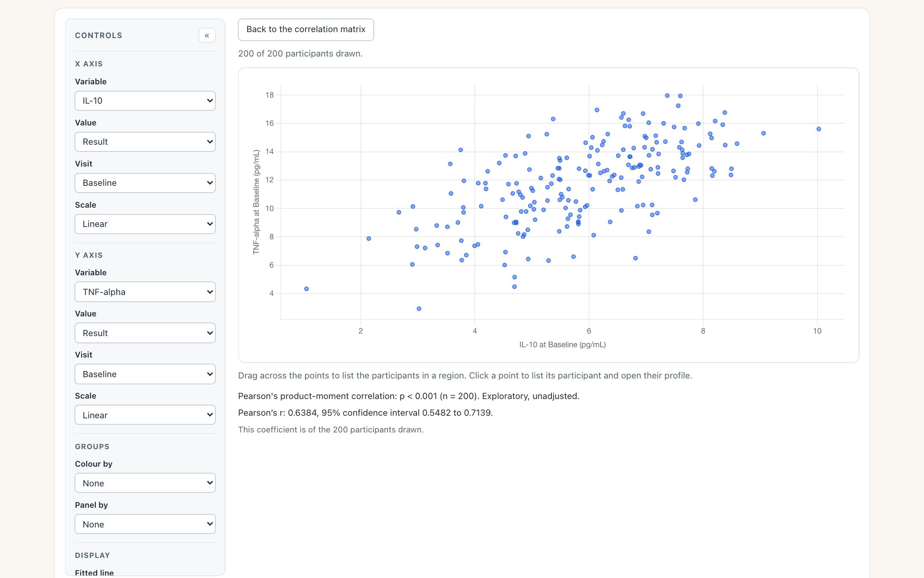This screenshot has width=924, height=578.
Task: Click the DISPLAY section heading
Action: tap(92, 555)
